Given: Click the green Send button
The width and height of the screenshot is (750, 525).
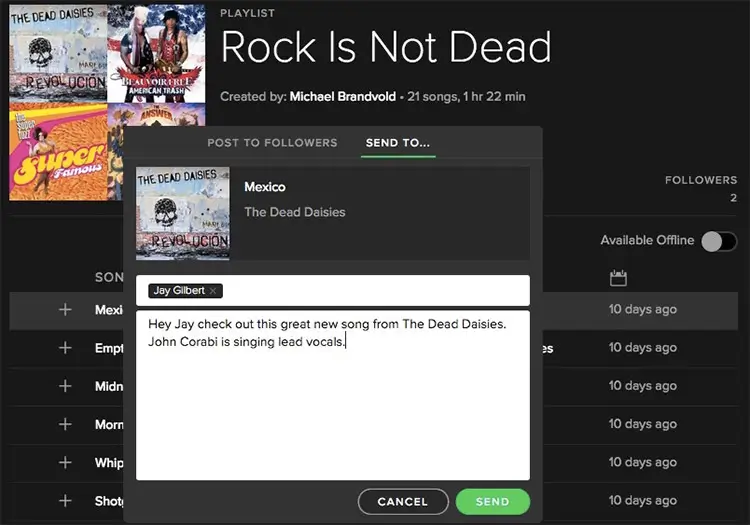Looking at the screenshot, I should click(x=493, y=502).
